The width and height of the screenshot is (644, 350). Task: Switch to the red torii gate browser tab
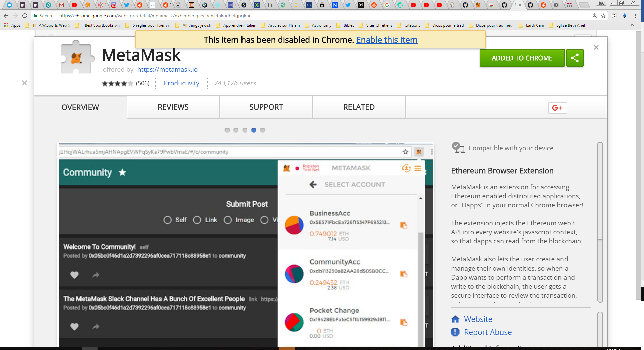pos(570,5)
